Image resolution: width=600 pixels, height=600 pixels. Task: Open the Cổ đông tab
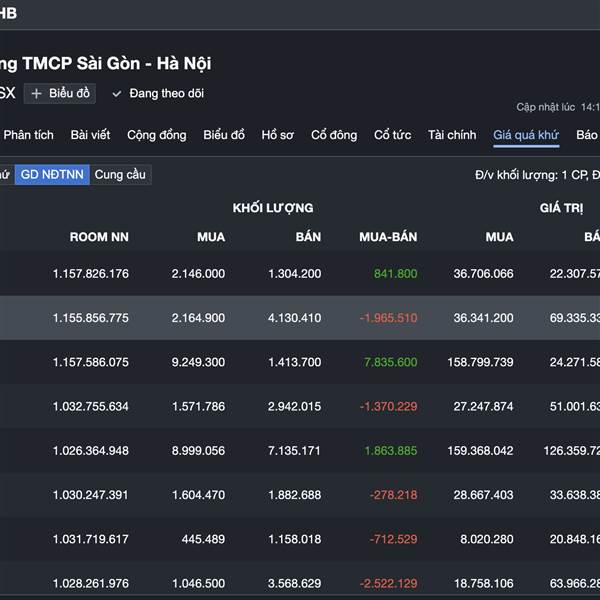click(334, 135)
